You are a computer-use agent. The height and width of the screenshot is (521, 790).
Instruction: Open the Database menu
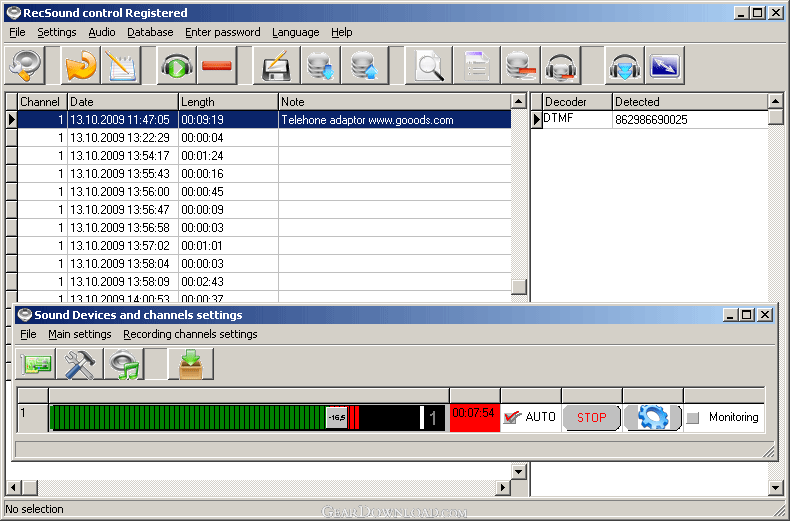150,32
